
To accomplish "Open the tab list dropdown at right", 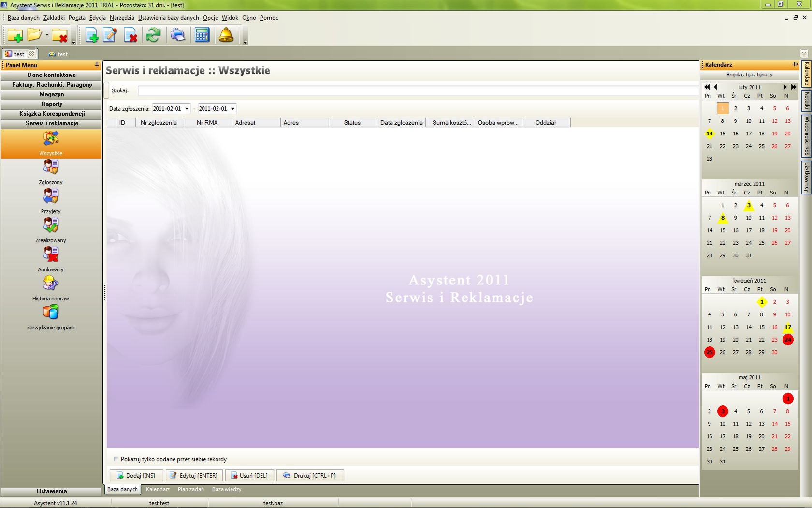I will tap(804, 54).
